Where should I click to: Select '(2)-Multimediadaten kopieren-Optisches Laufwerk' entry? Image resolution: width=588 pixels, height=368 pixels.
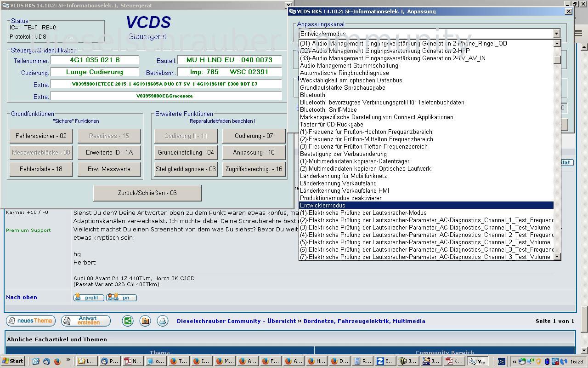[x=426, y=168]
